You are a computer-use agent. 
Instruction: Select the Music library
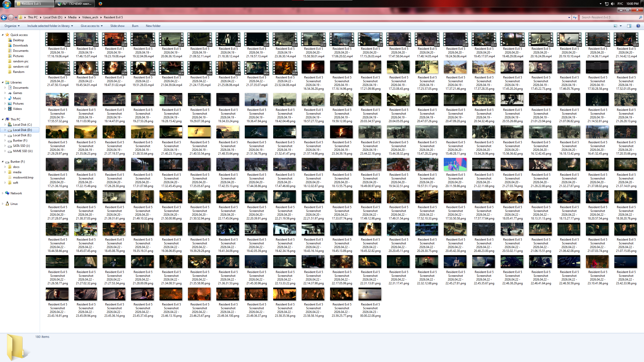[15, 98]
